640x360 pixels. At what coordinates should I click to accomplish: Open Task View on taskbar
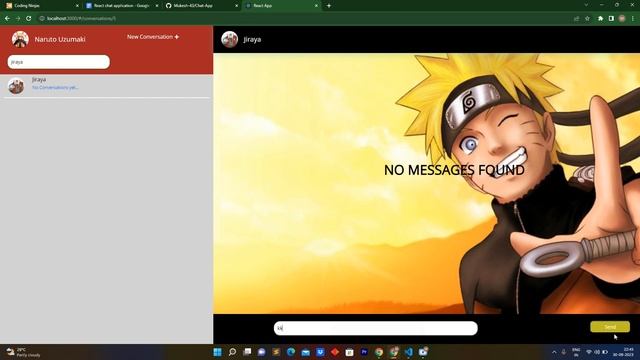pos(247,352)
